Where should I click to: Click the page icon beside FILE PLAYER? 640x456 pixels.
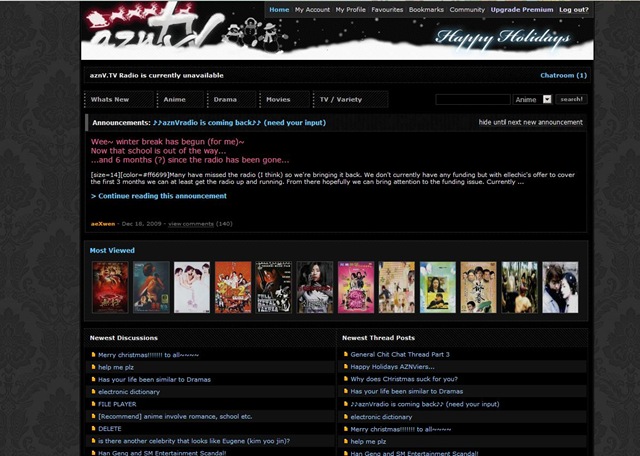(93, 404)
